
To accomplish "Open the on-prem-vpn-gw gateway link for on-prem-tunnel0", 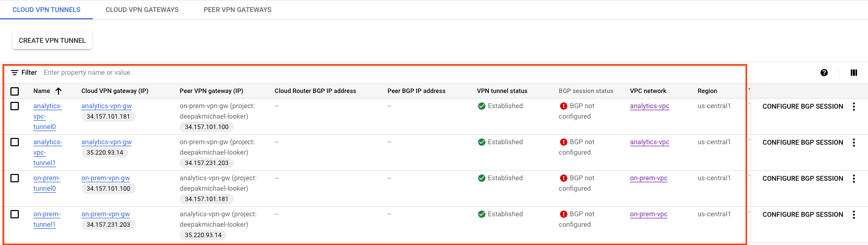I will [105, 178].
